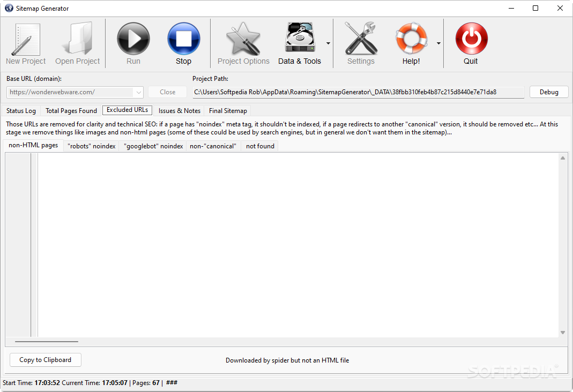Image resolution: width=573 pixels, height=392 pixels.
Task: Open Settings wrench and screwdriver icon
Action: pyautogui.click(x=361, y=39)
